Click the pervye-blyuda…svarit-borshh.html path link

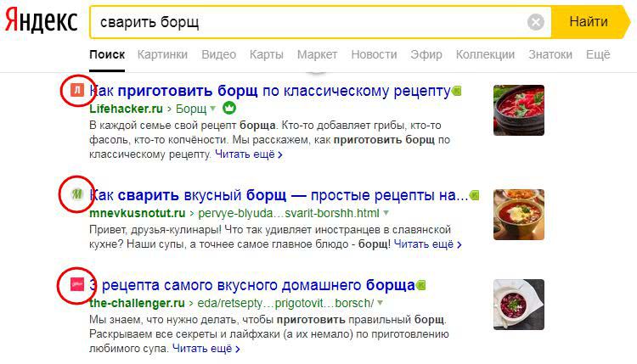point(289,213)
